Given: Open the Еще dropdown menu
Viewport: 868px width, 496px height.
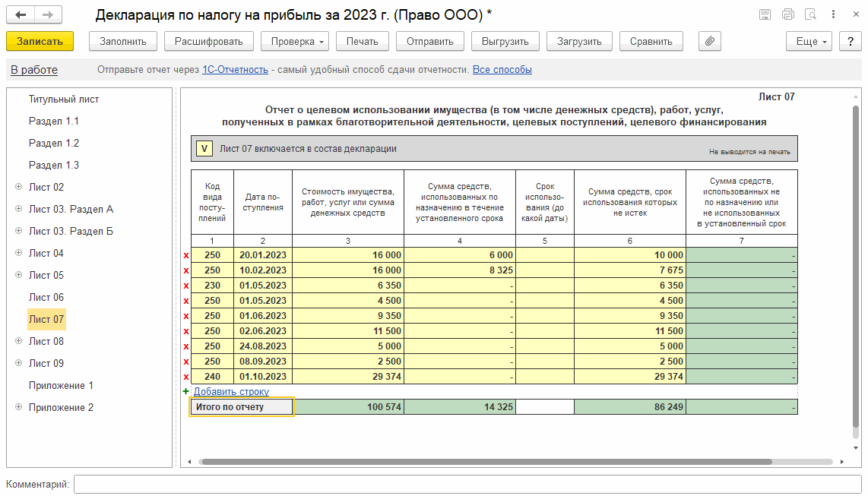Looking at the screenshot, I should tap(810, 42).
